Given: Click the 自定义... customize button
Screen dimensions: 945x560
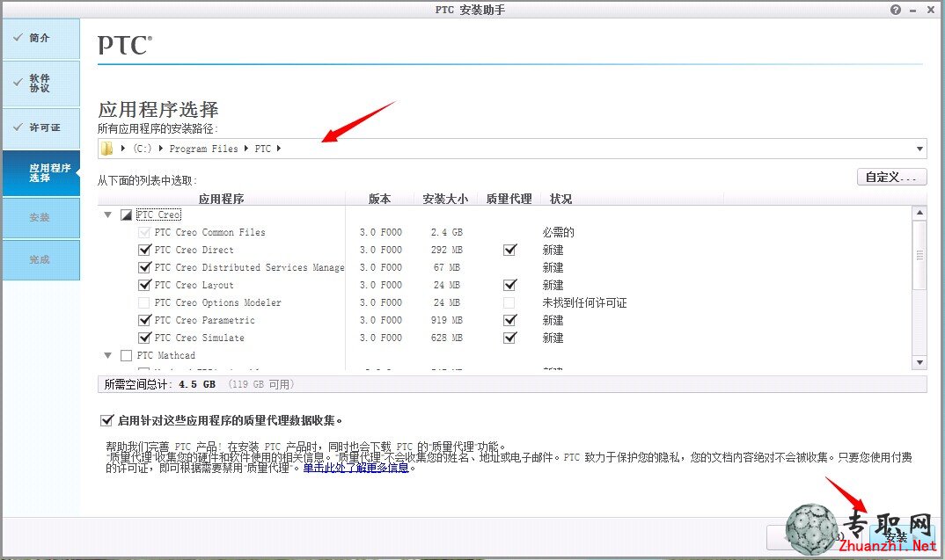Looking at the screenshot, I should (891, 177).
